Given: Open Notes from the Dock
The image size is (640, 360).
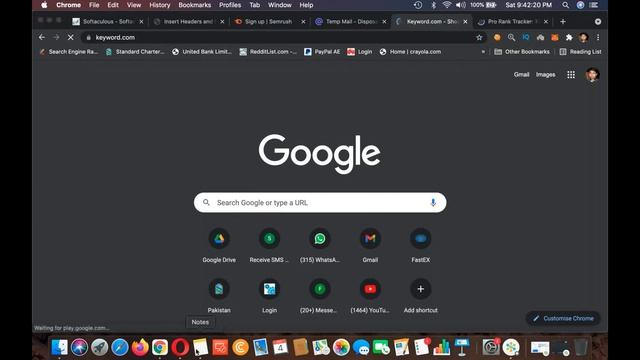Looking at the screenshot, I should (x=200, y=347).
